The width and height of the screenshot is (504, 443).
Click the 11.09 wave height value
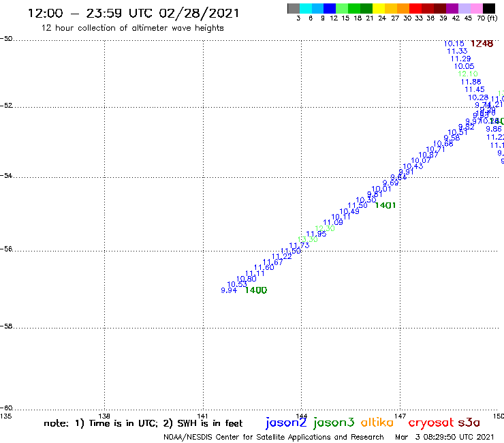pos(333,222)
